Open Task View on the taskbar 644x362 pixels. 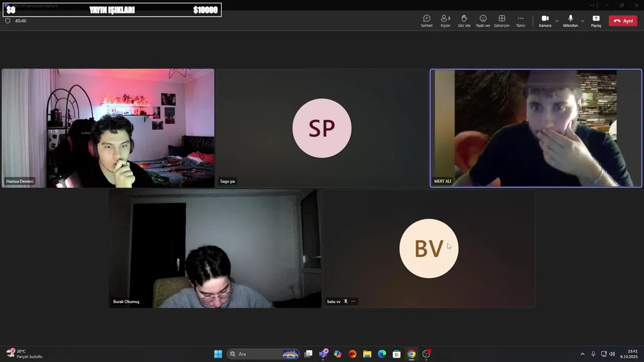308,354
